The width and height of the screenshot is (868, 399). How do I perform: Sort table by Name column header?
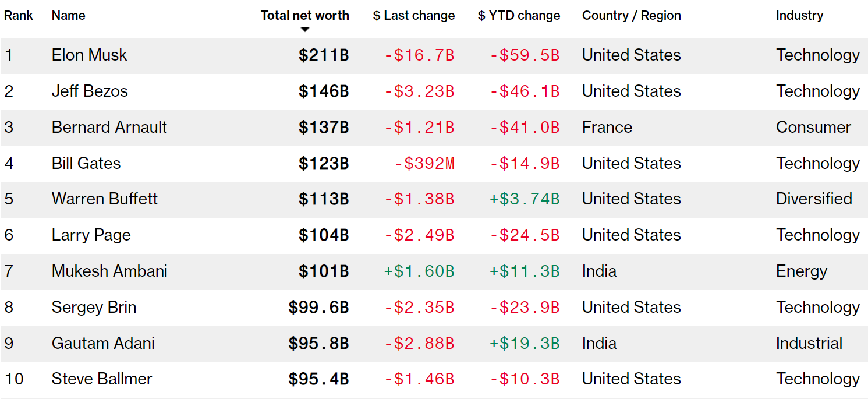click(x=68, y=16)
